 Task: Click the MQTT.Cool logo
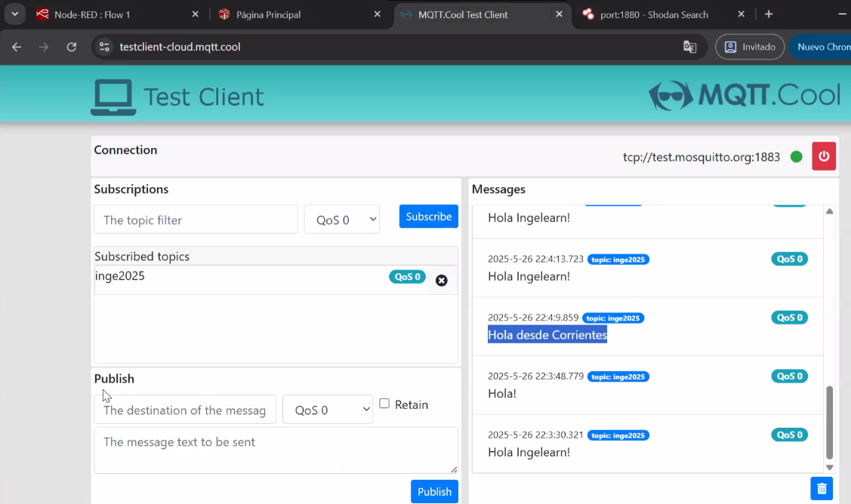click(745, 96)
